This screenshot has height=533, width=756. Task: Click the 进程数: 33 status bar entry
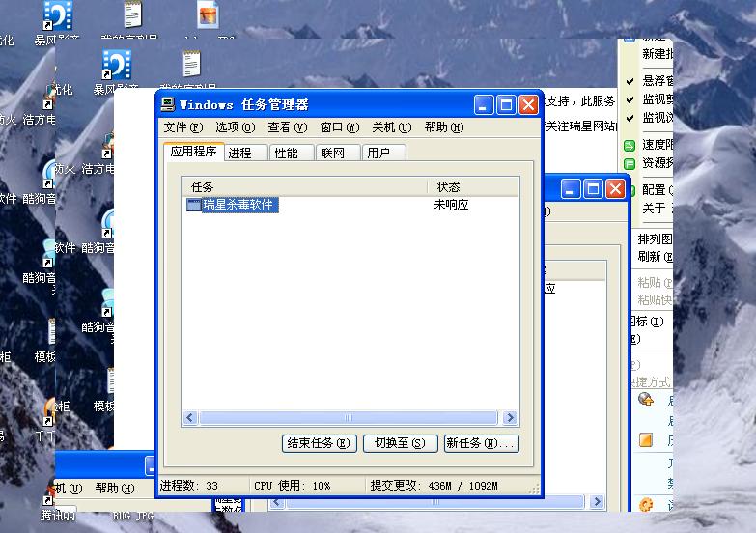click(189, 486)
